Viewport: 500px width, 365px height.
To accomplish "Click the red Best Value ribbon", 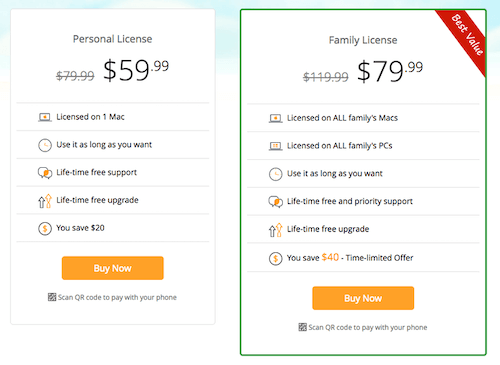I will point(465,37).
